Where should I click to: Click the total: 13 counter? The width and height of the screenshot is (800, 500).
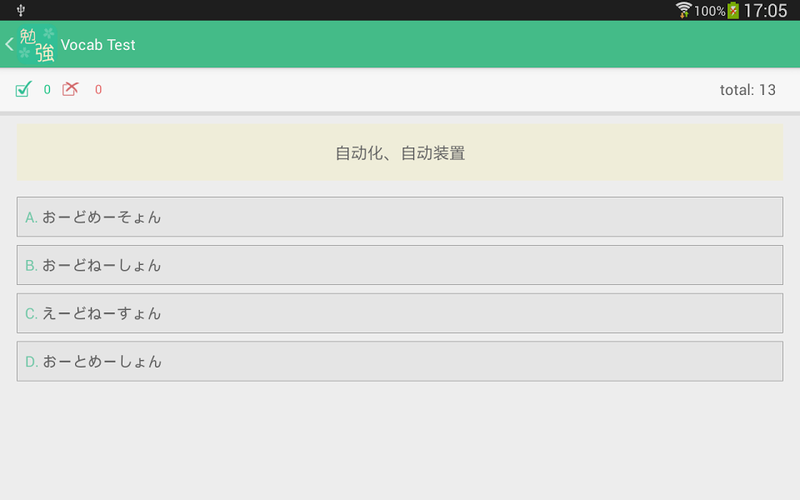click(747, 90)
